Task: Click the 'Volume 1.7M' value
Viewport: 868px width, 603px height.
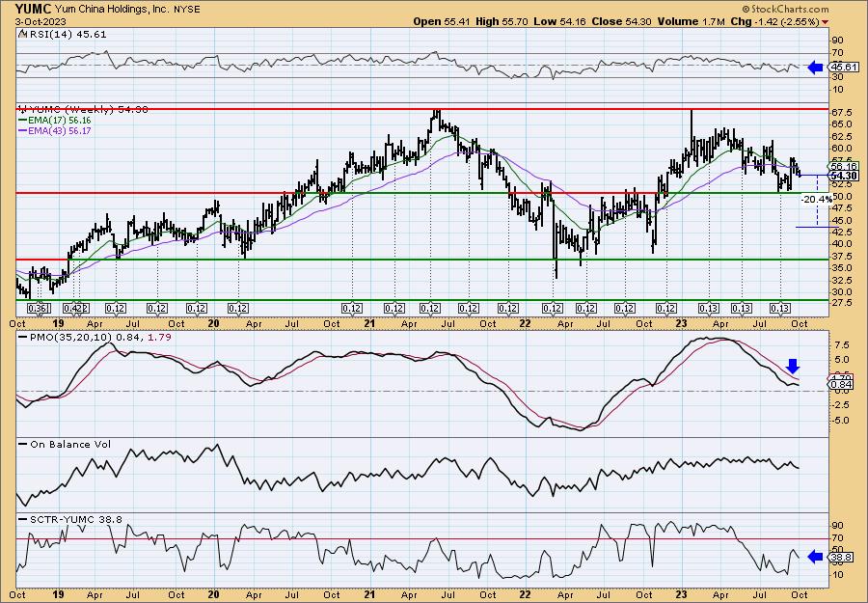Action: (692, 21)
